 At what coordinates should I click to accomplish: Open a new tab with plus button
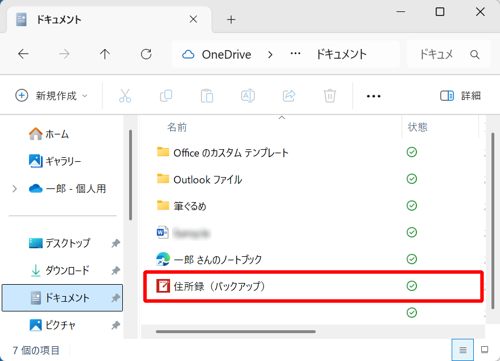[231, 20]
